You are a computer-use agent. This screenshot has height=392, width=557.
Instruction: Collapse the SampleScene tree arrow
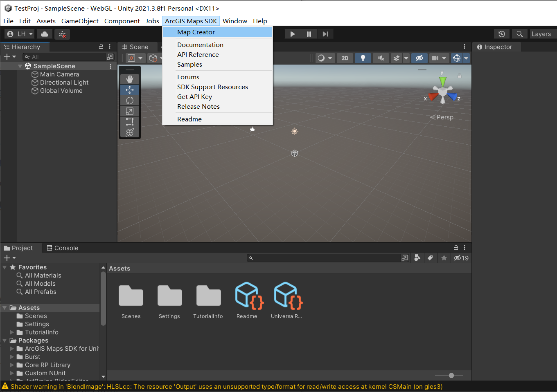[20, 66]
